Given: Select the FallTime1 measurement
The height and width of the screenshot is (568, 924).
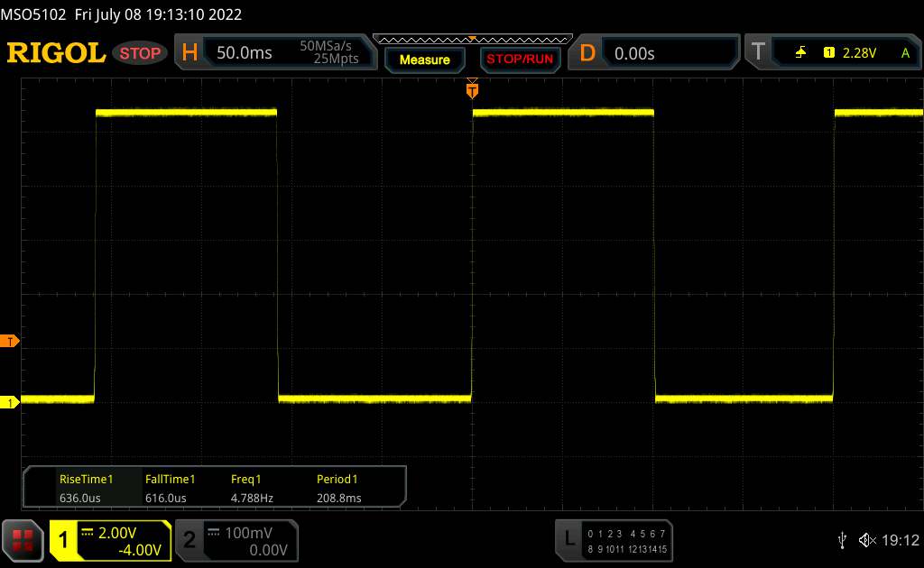Looking at the screenshot, I should pyautogui.click(x=170, y=479).
